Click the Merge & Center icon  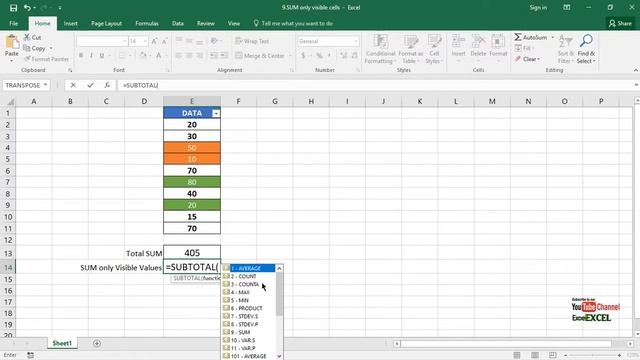(x=239, y=55)
